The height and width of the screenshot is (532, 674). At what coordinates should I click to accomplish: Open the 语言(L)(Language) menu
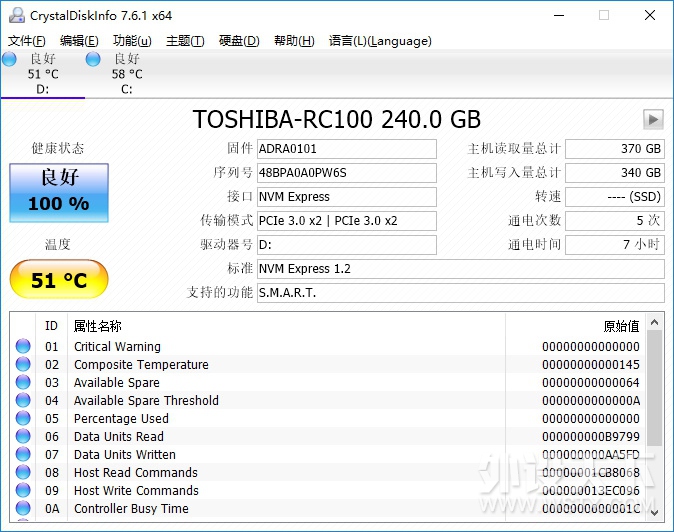380,41
